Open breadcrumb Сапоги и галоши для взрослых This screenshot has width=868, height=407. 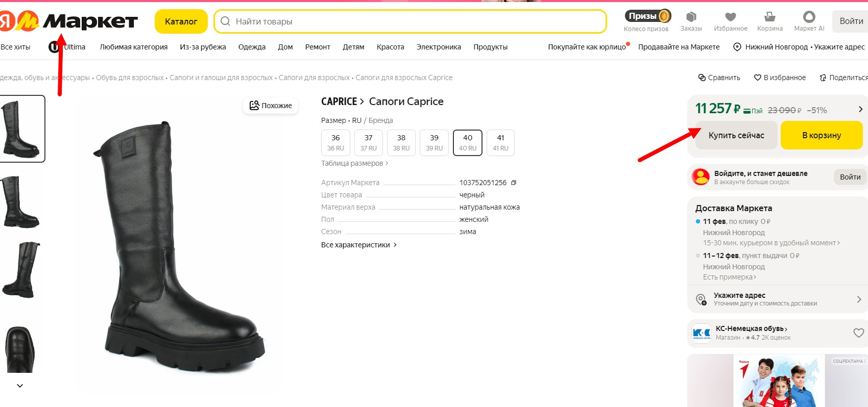coord(221,78)
